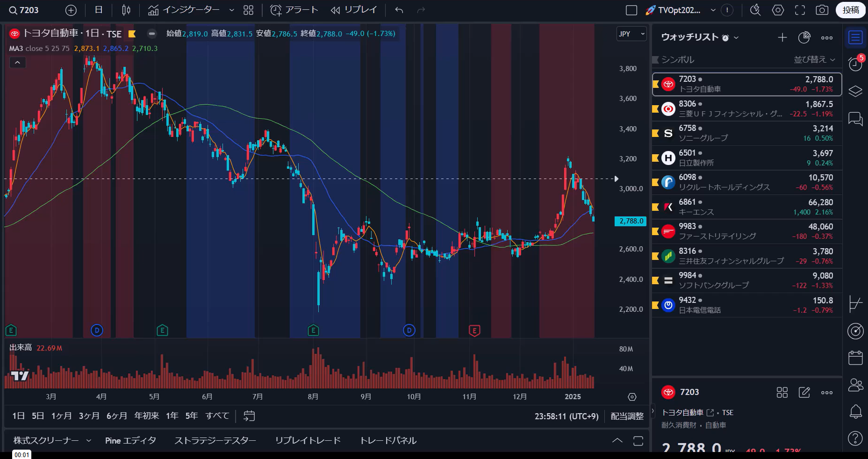Open calendar sidebar icon

tap(855, 358)
